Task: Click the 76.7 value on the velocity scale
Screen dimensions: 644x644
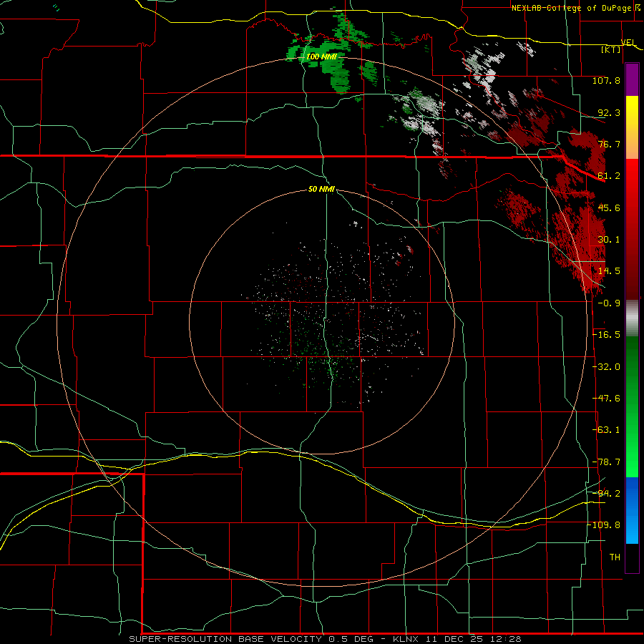Action: pos(609,144)
